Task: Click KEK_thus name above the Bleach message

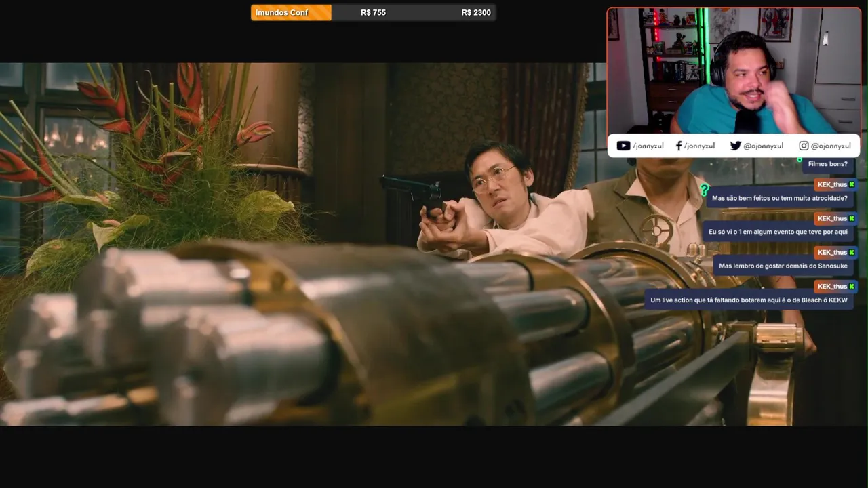Action: point(832,286)
